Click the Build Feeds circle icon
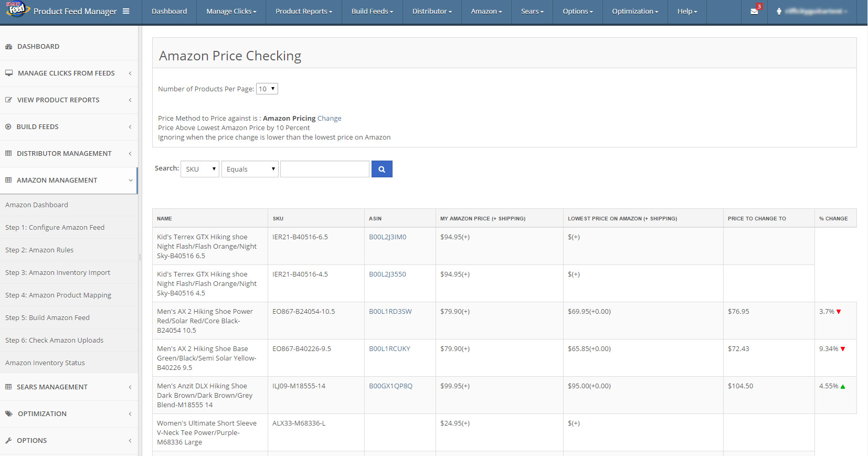 8,127
